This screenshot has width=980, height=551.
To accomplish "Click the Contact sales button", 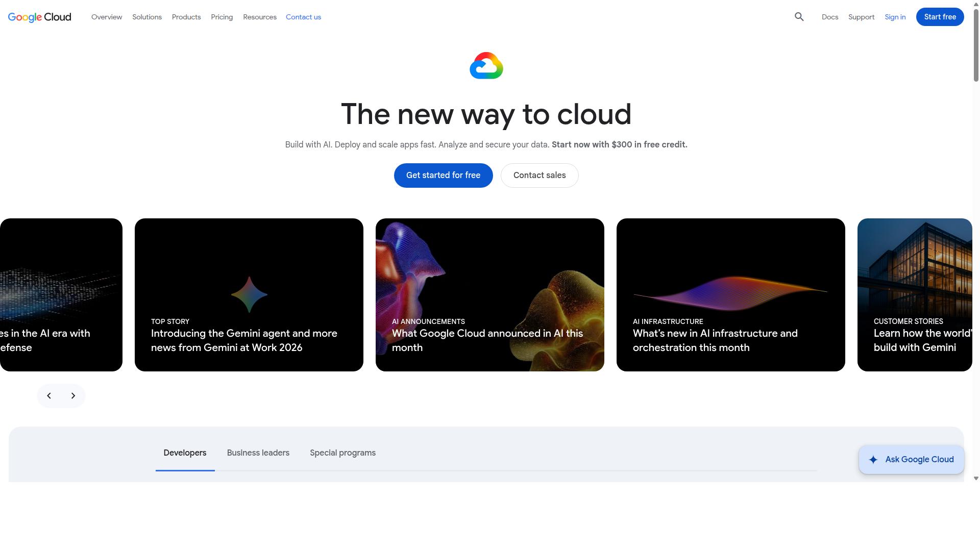I will (540, 176).
